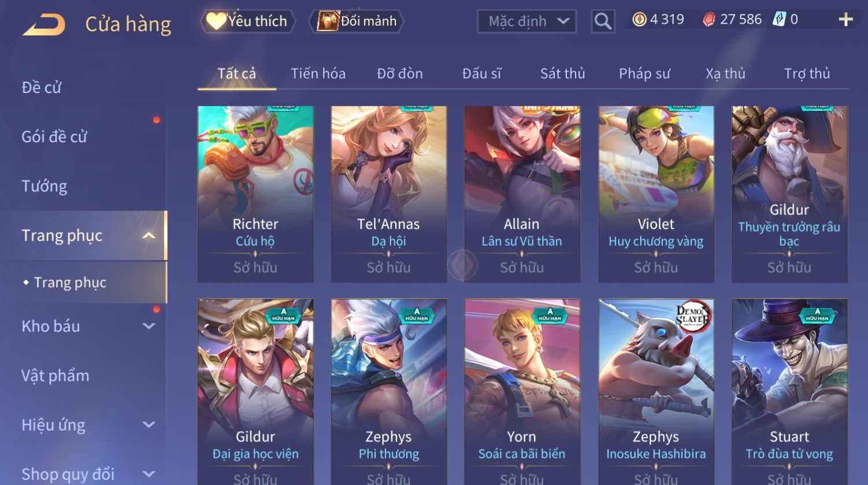Open Tướng in the sidebar
This screenshot has width=868, height=485.
coord(44,186)
